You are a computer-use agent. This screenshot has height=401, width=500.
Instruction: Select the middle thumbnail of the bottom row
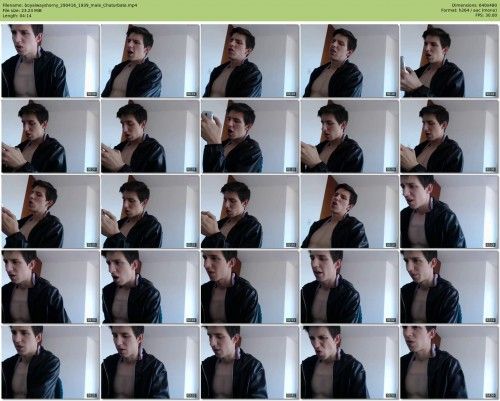coord(250,362)
